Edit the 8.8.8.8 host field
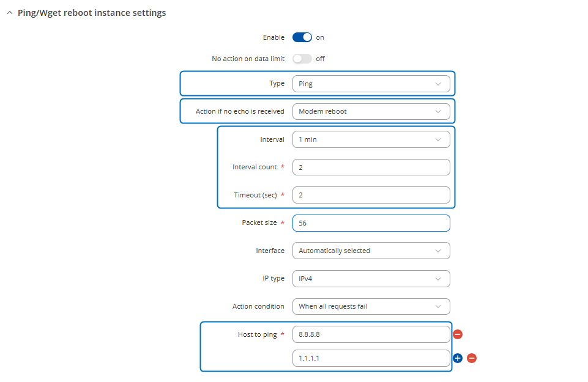588x382 pixels. click(371, 334)
